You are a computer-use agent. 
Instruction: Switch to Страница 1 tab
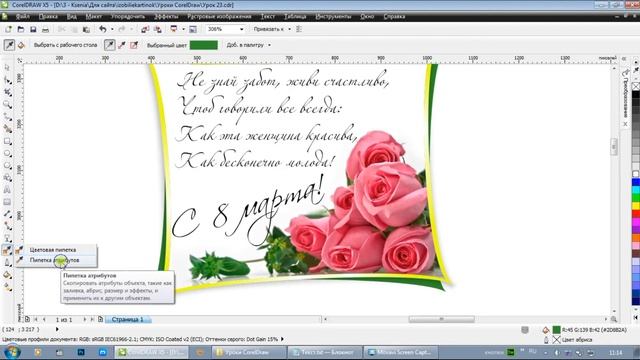pyautogui.click(x=128, y=319)
